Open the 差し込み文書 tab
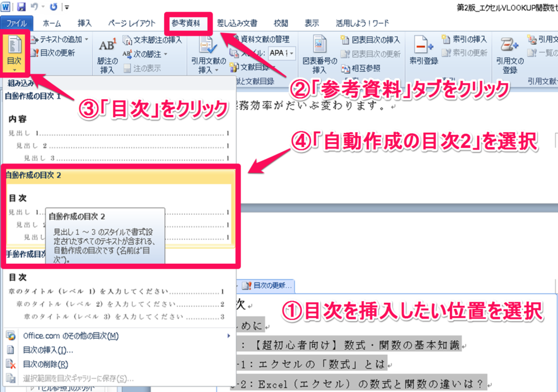The height and width of the screenshot is (392, 558). (238, 23)
